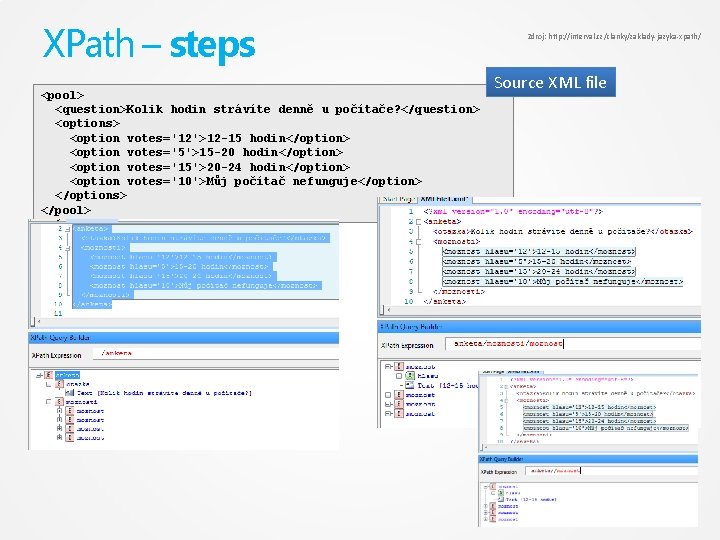
Task: Click the <pool> opening tag in source XML
Action: click(62, 96)
